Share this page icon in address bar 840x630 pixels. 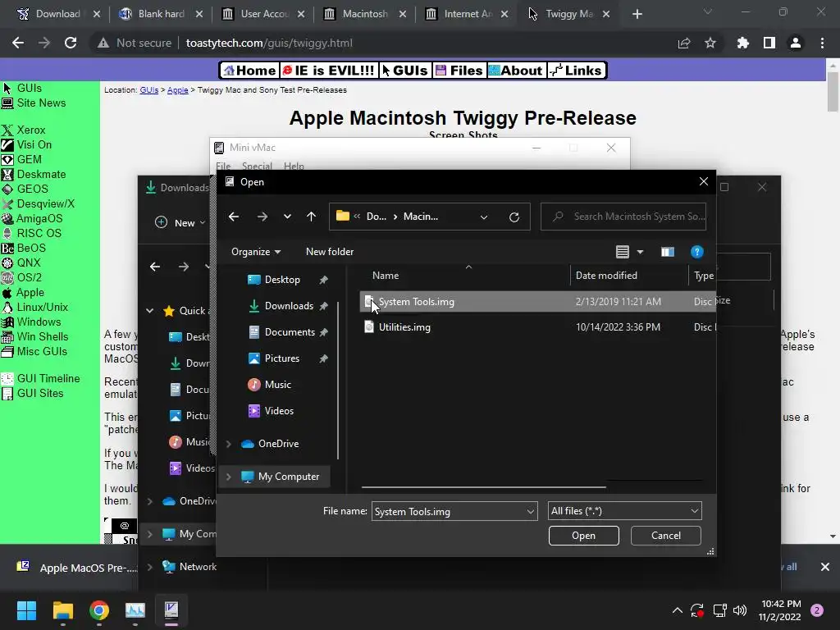(x=684, y=43)
